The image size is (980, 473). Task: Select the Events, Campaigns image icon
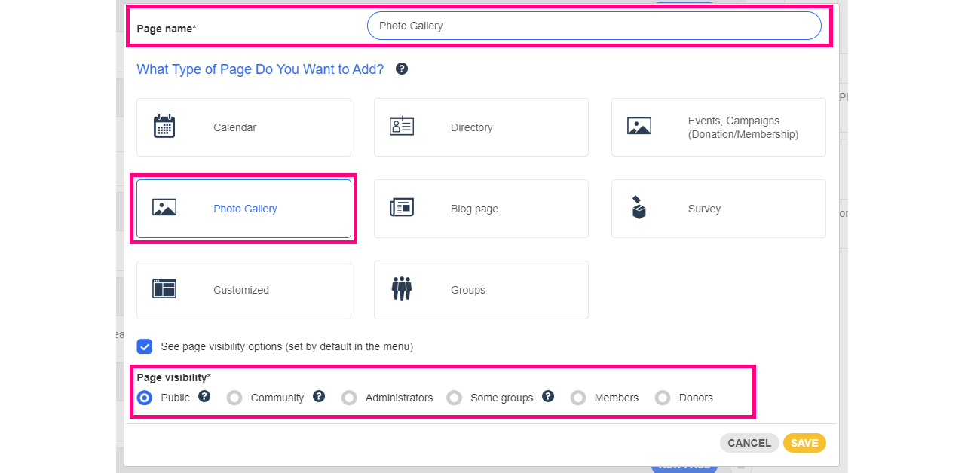(639, 126)
